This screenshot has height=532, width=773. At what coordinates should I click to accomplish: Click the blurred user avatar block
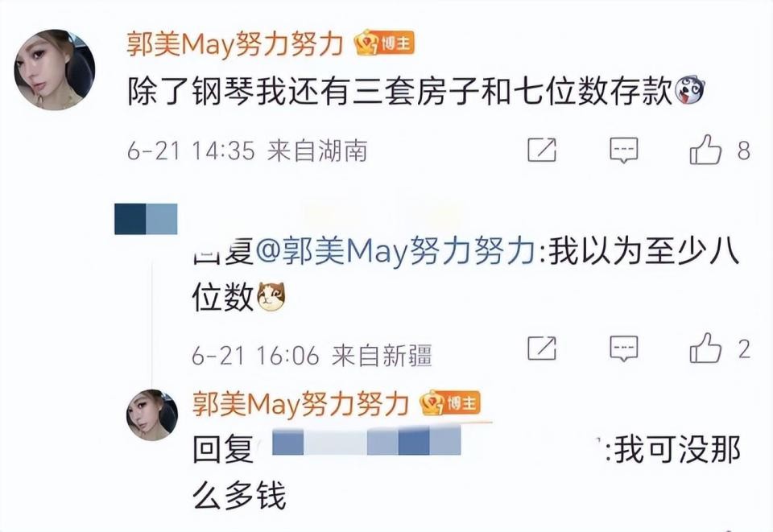[x=146, y=219]
